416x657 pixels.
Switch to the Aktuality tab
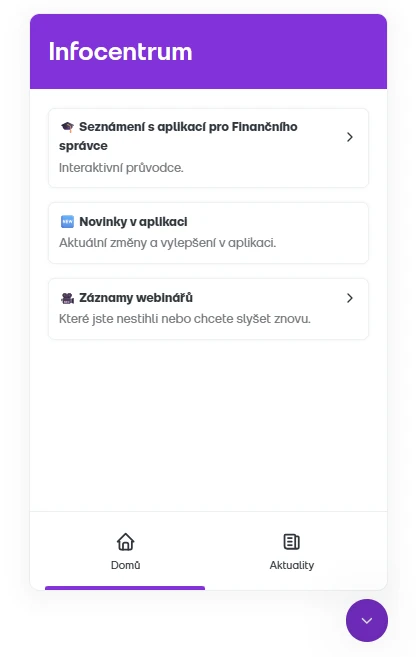coord(292,551)
